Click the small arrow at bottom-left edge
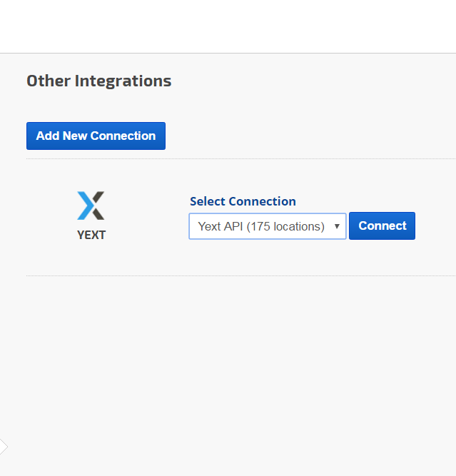This screenshot has width=456, height=476. point(4,447)
